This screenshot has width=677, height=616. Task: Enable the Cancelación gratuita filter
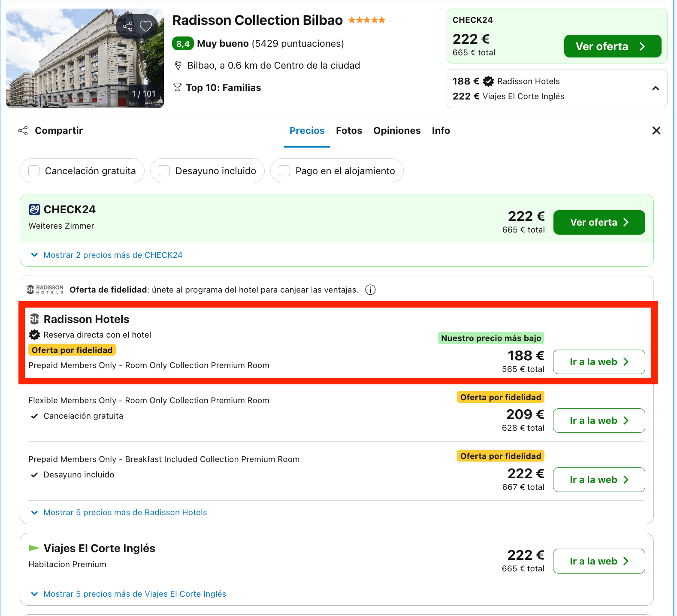pos(34,171)
